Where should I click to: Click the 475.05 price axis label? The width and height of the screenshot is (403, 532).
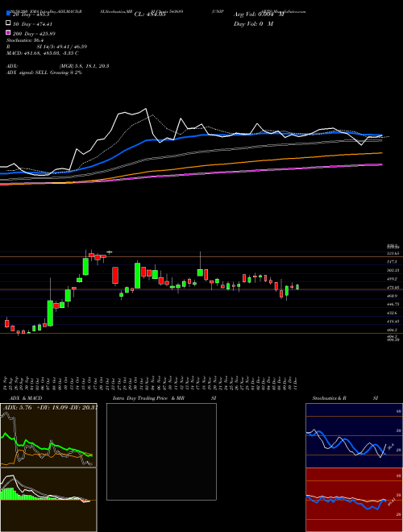393,288
